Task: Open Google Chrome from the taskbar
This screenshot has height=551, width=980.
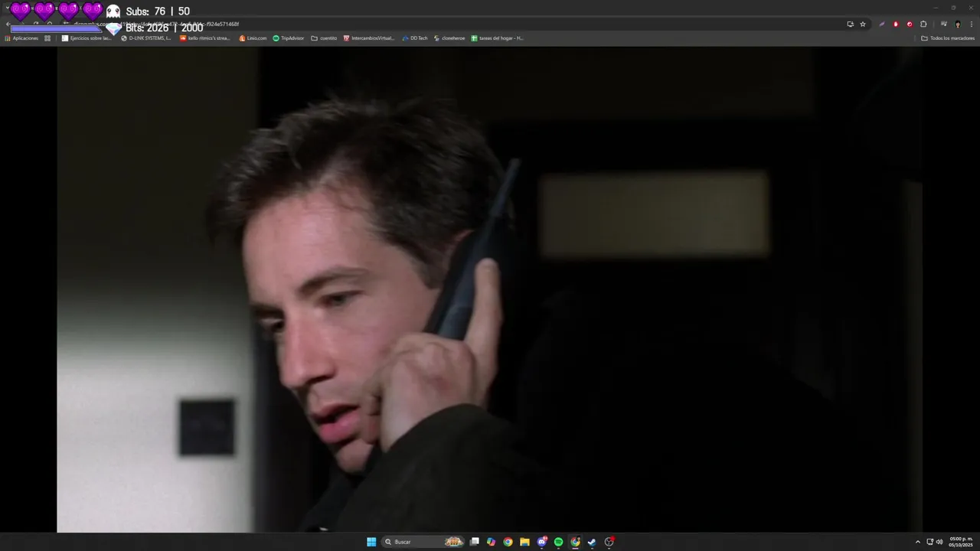Action: click(x=508, y=542)
